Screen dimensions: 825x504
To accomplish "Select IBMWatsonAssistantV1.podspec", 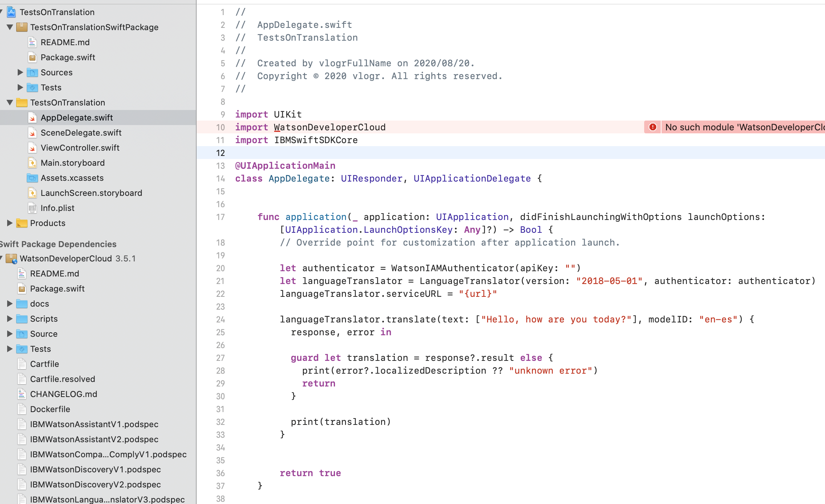I will click(94, 425).
